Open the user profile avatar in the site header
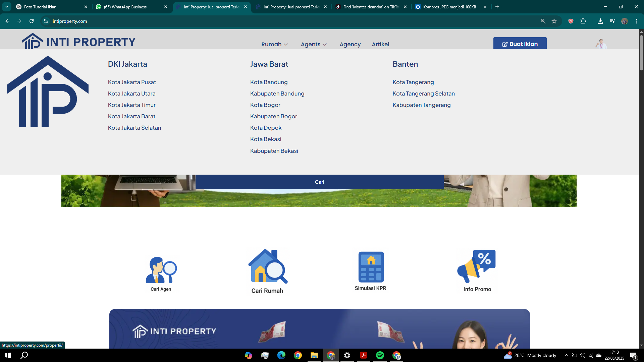 pyautogui.click(x=601, y=44)
